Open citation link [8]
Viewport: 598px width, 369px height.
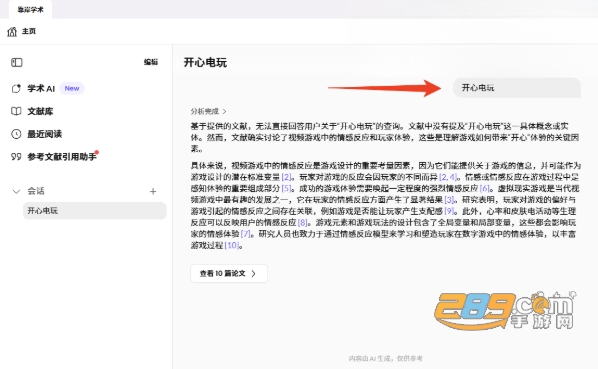(x=302, y=223)
